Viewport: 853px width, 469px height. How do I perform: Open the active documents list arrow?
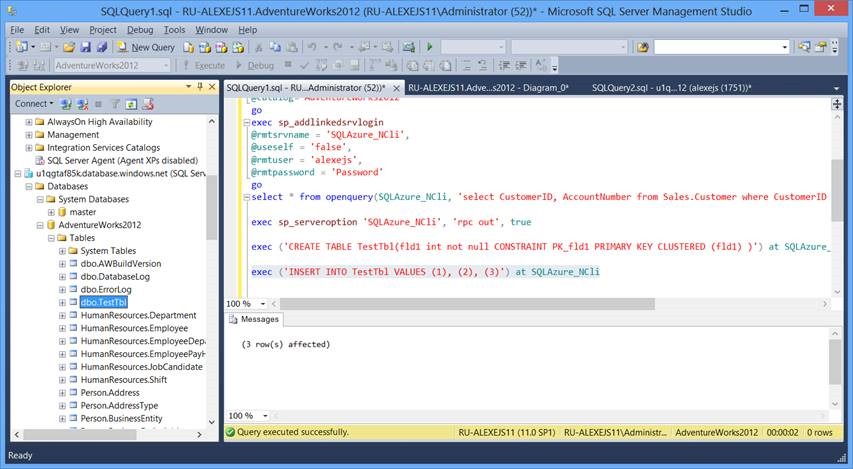click(x=836, y=88)
